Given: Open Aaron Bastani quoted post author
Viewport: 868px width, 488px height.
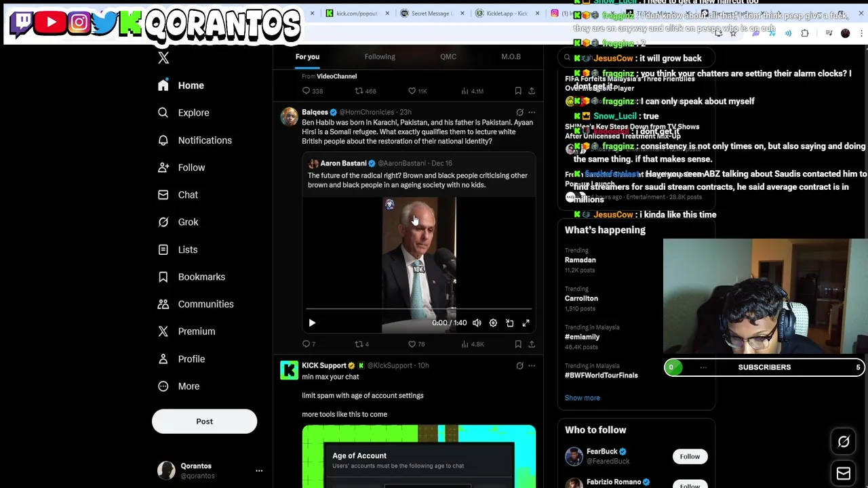Looking at the screenshot, I should click(x=343, y=163).
